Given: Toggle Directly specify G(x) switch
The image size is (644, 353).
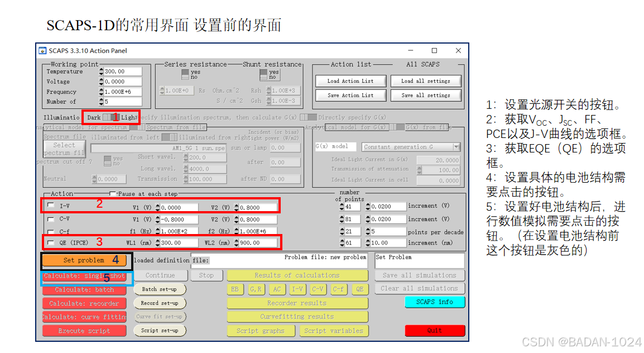Looking at the screenshot, I should (x=309, y=117).
